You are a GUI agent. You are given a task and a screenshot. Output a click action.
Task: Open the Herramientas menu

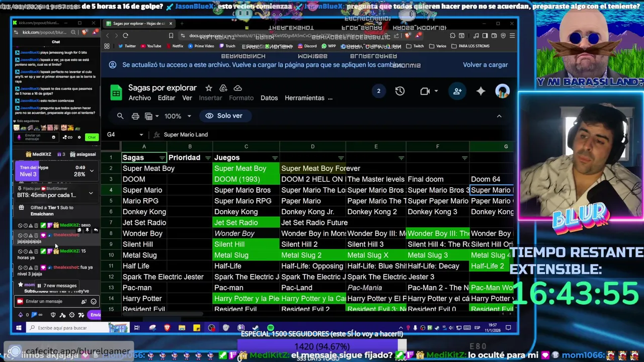[x=304, y=98]
